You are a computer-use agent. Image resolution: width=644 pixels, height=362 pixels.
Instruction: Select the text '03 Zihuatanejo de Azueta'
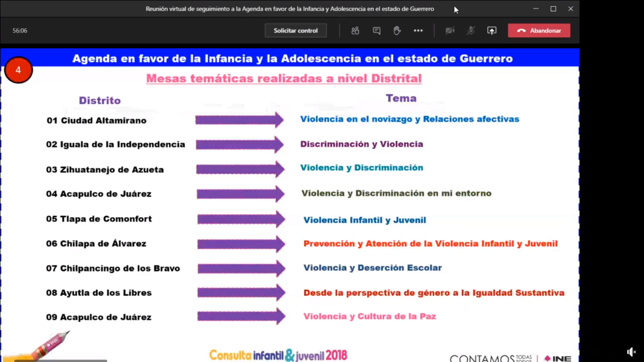click(x=105, y=170)
